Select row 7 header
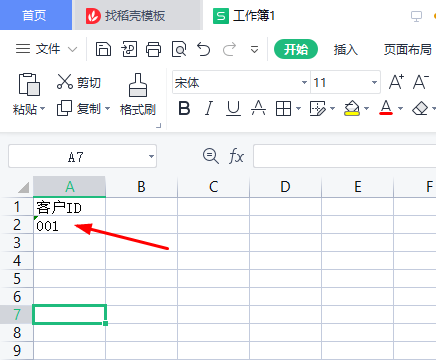Screen dimensions: 436x360 [17, 314]
